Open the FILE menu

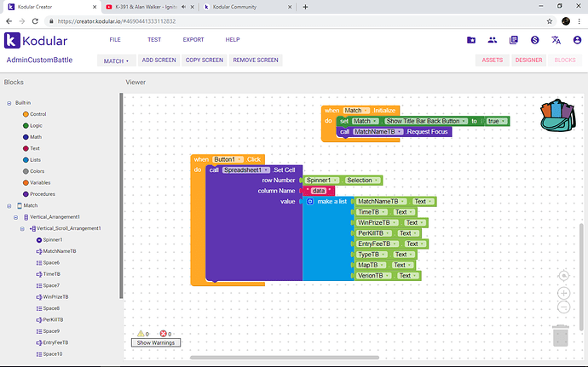click(x=115, y=40)
